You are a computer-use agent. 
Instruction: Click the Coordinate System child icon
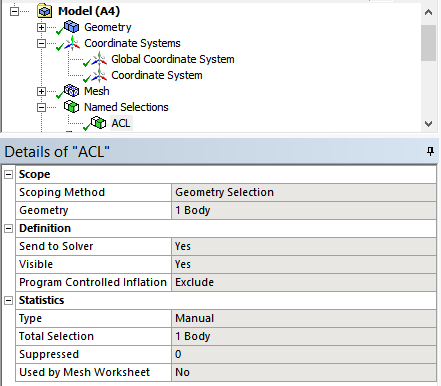[x=99, y=75]
